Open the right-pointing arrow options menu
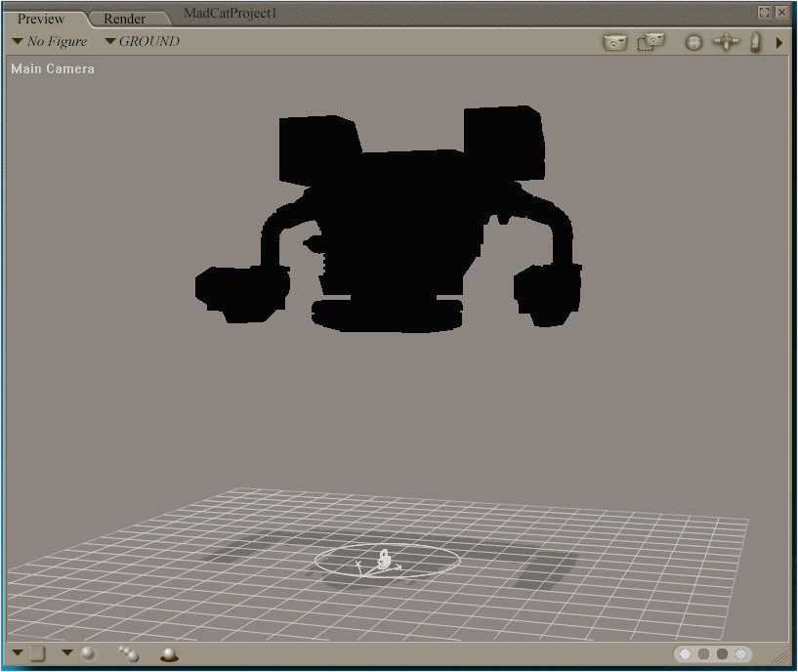This screenshot has width=798, height=672. pyautogui.click(x=779, y=43)
